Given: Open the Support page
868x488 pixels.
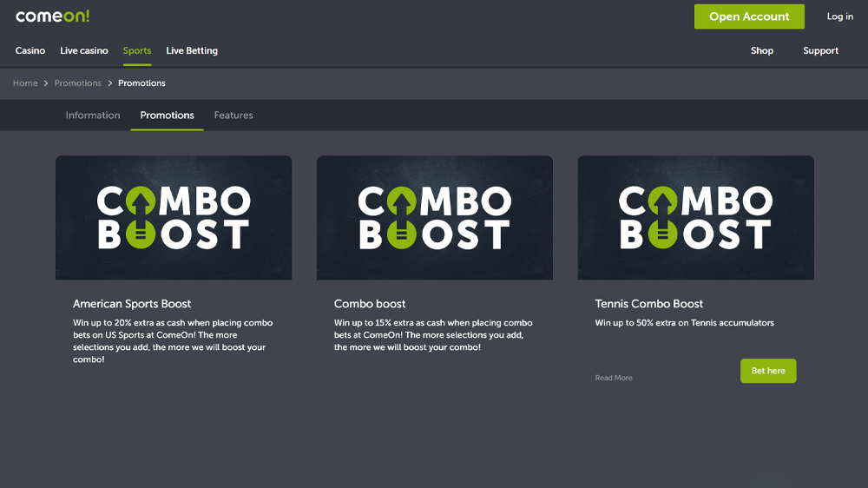Looking at the screenshot, I should (820, 50).
